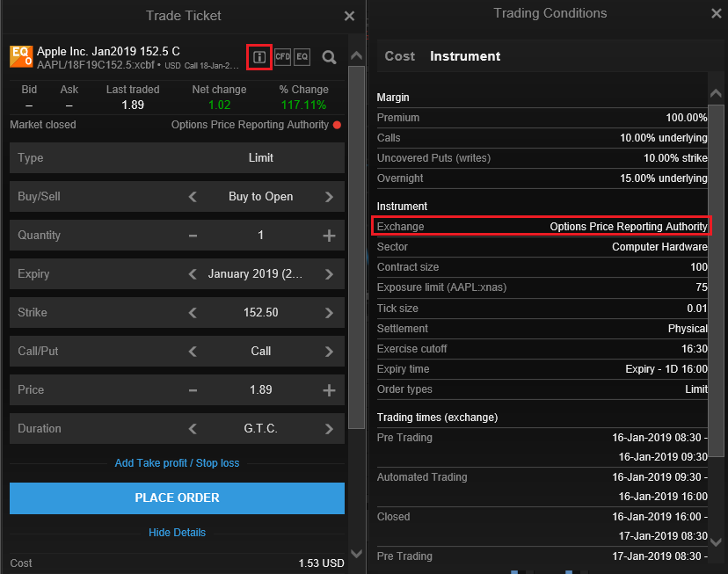Click the Hide Details link
This screenshot has height=574, width=728.
pyautogui.click(x=177, y=532)
